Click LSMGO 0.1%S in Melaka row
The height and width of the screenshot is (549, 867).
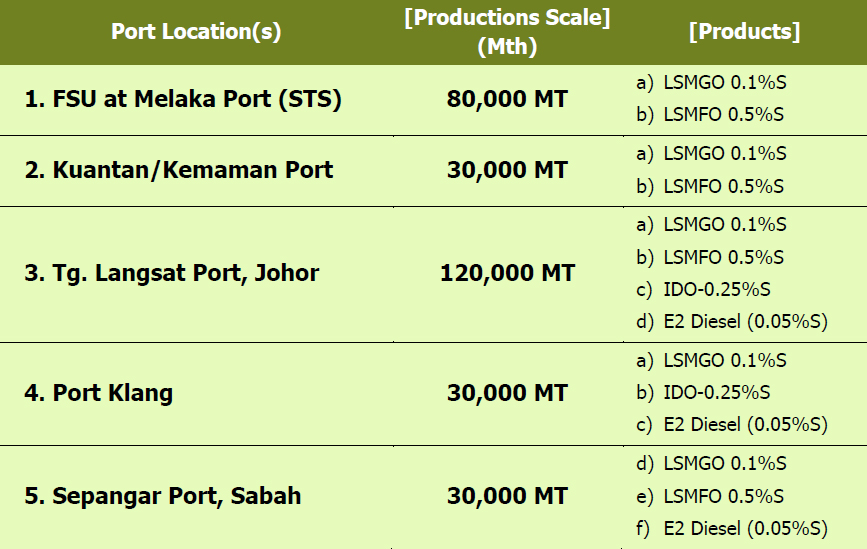724,82
